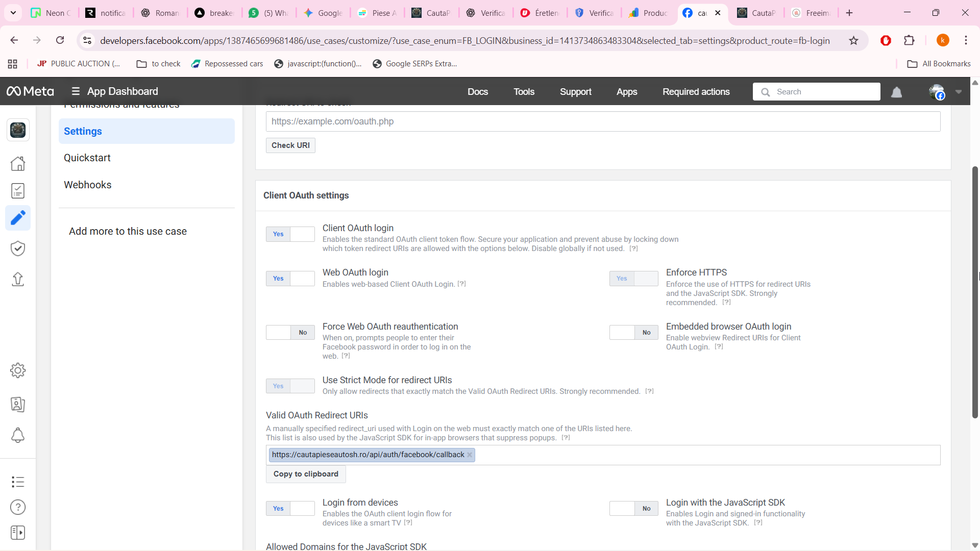The image size is (980, 551).
Task: Open the site information icon in address bar
Action: [87, 40]
